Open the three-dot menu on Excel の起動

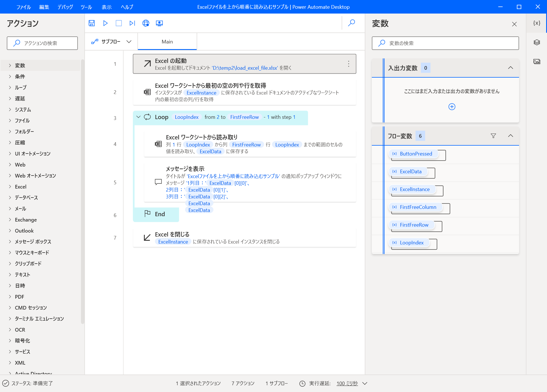[349, 64]
